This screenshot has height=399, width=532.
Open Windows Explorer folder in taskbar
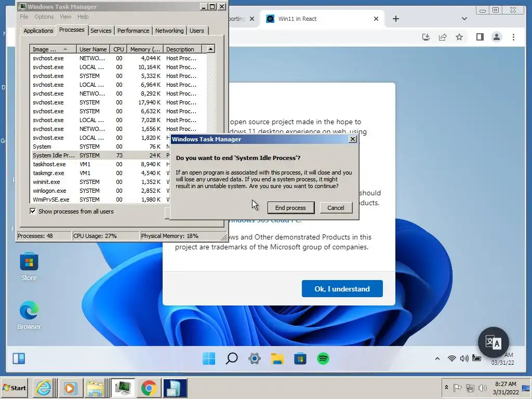[x=96, y=388]
